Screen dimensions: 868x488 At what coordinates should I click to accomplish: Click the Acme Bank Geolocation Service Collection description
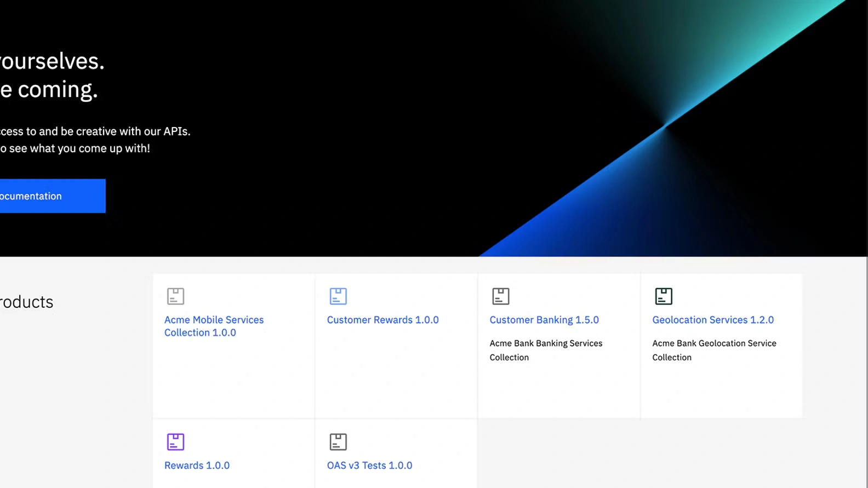(713, 350)
